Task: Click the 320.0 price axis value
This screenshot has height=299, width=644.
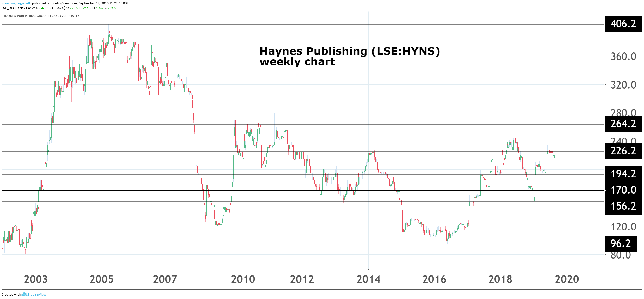Action: coord(623,85)
